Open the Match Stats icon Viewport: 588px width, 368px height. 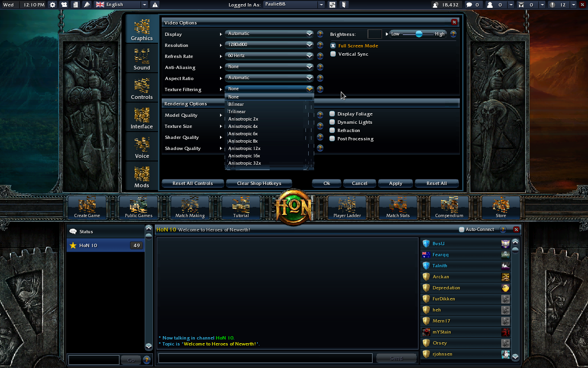pos(398,207)
